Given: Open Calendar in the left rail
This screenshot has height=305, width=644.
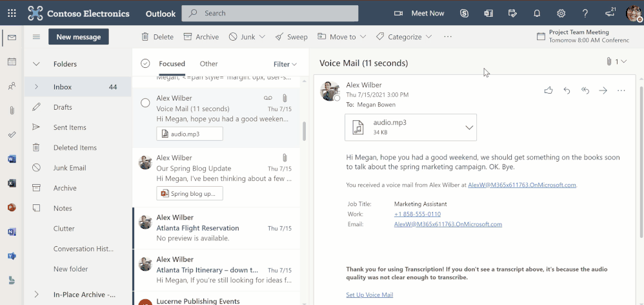Looking at the screenshot, I should pyautogui.click(x=12, y=62).
